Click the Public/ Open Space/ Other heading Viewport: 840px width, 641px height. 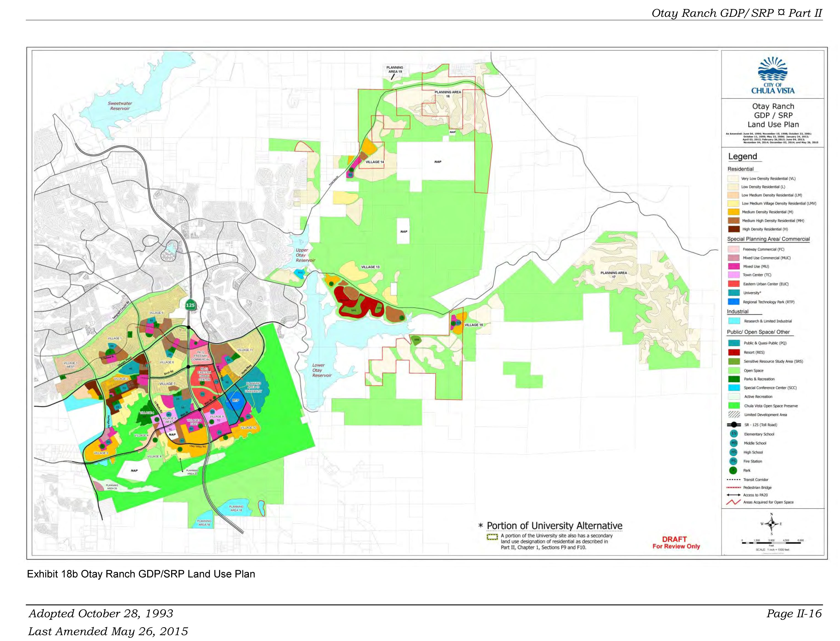758,332
